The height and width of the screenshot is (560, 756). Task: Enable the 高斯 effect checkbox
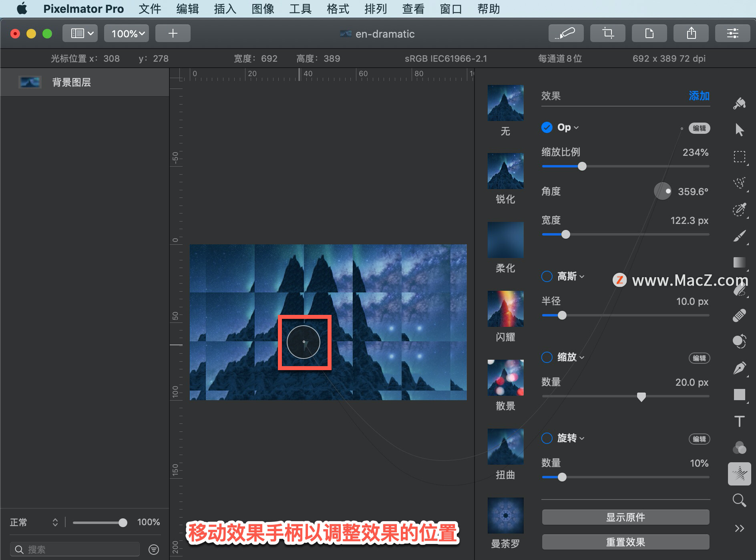(x=547, y=276)
